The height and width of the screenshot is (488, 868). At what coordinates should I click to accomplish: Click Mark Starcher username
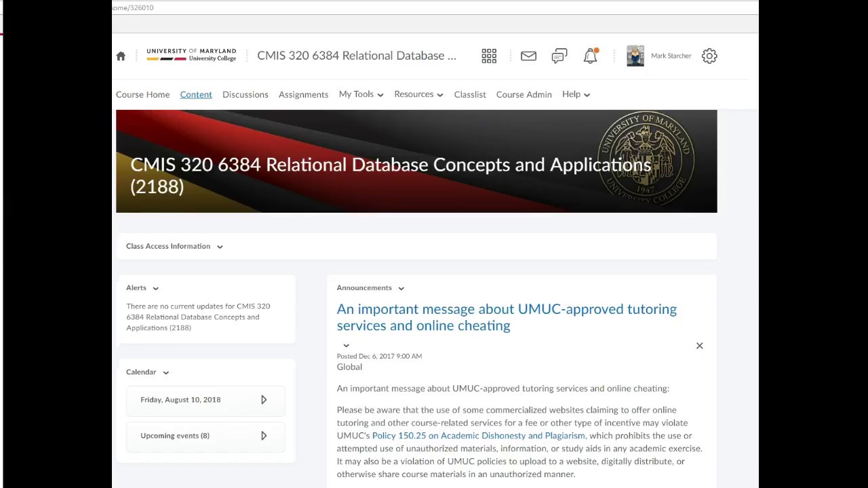671,56
